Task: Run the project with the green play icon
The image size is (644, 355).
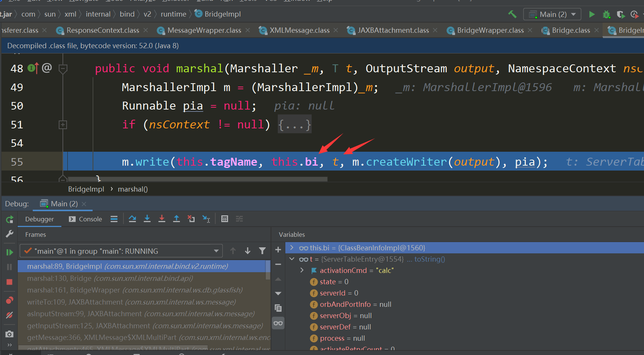Action: (592, 14)
